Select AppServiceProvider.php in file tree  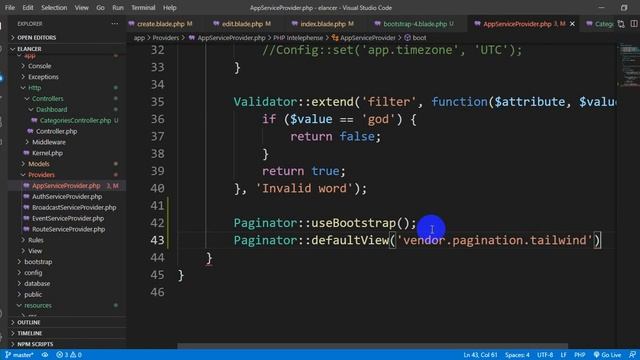[x=66, y=186]
